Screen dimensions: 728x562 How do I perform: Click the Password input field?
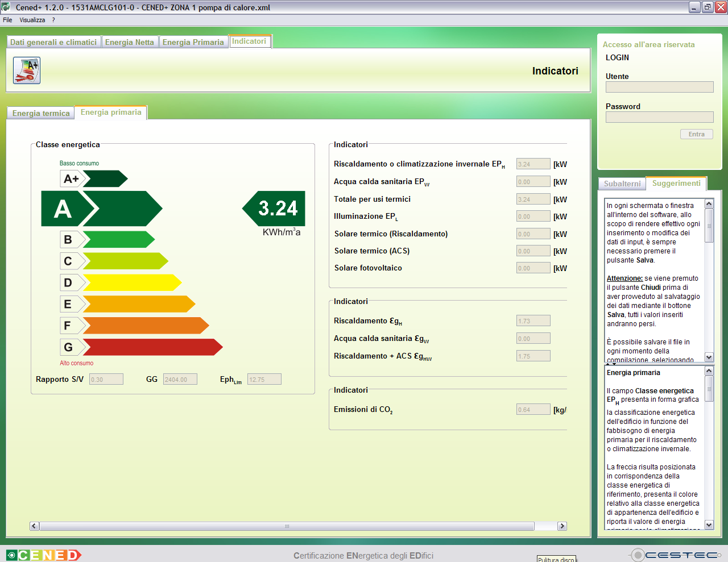pyautogui.click(x=660, y=117)
